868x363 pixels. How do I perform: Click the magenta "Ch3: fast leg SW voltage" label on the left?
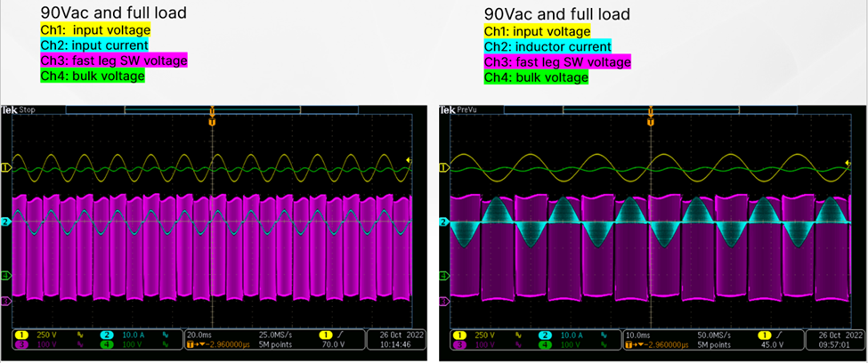click(x=114, y=60)
